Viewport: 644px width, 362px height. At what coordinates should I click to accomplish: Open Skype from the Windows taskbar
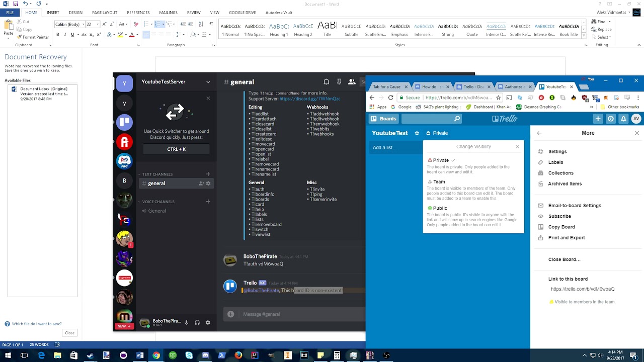(189, 355)
